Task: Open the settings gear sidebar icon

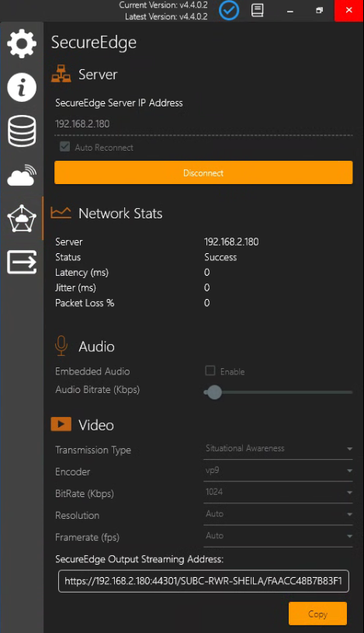Action: coord(22,43)
